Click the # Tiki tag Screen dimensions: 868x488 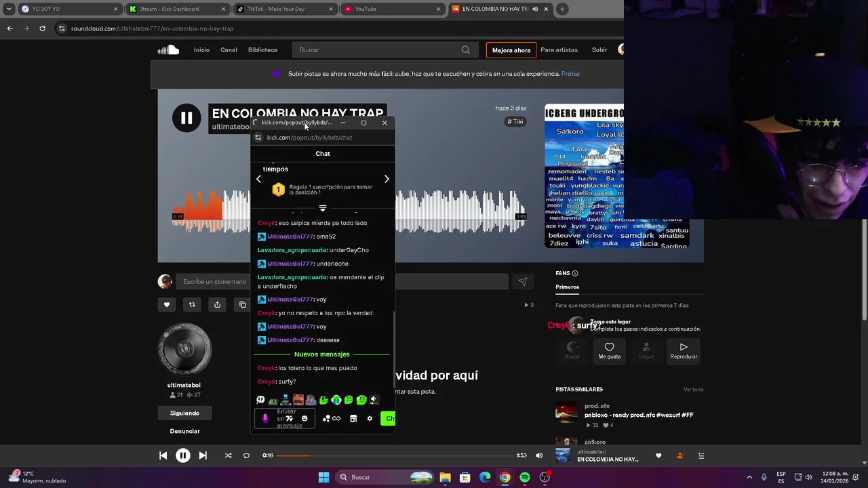point(515,122)
